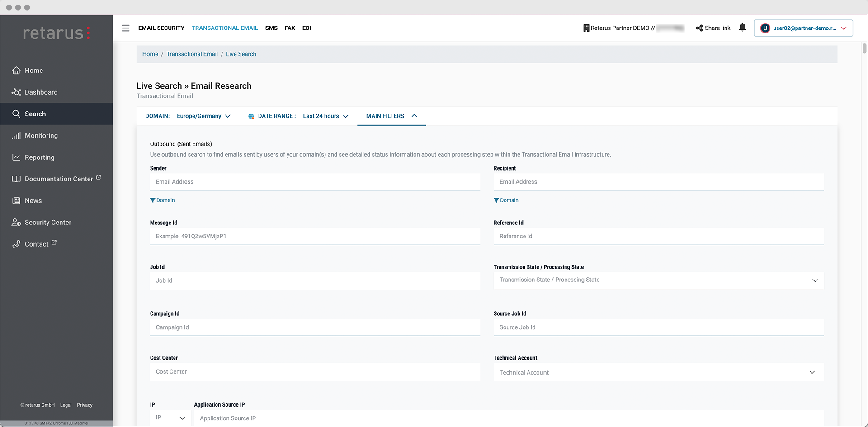This screenshot has height=427, width=868.
Task: Open the EDI menu
Action: point(307,28)
